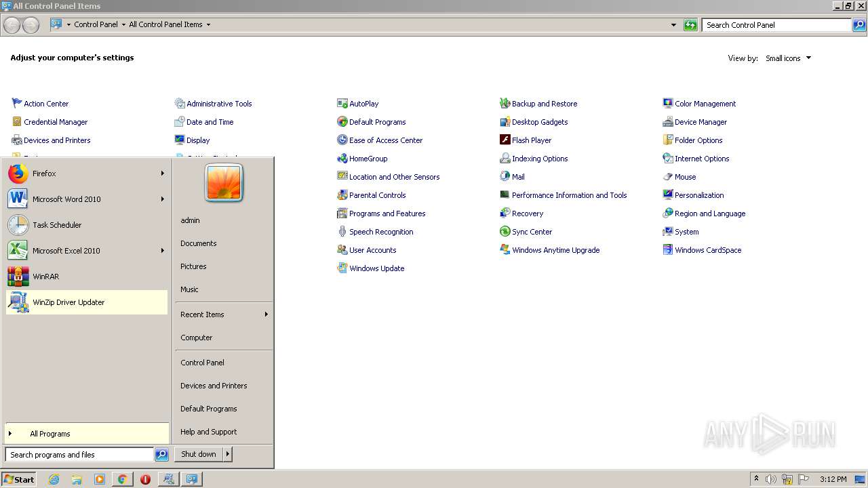The image size is (868, 488).
Task: Click the Date and Time icon
Action: (x=180, y=122)
